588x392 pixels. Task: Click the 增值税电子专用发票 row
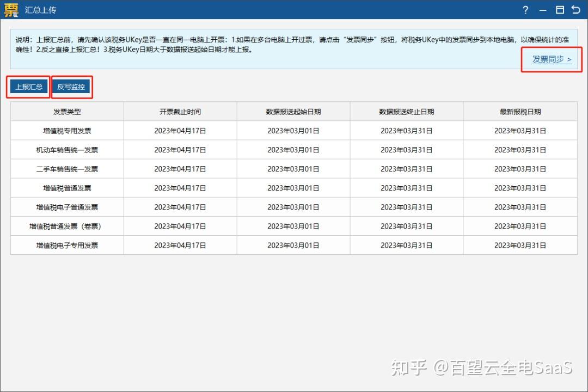point(67,245)
